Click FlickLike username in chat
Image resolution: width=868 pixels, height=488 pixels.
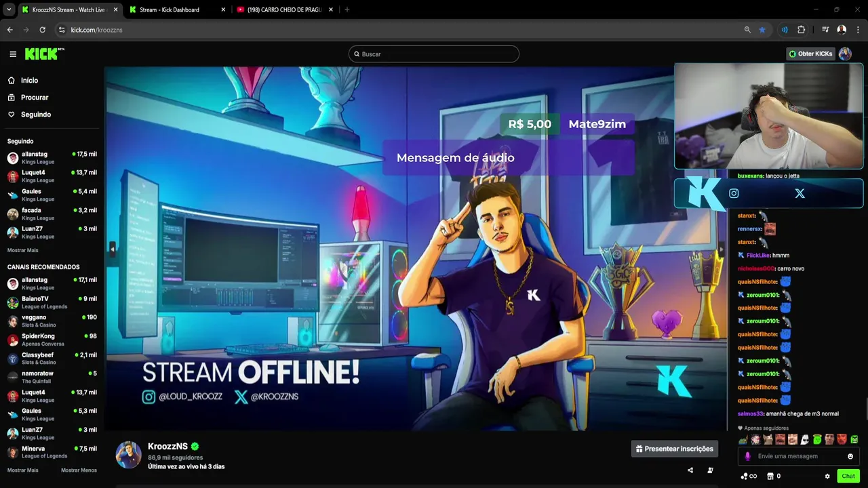pos(758,256)
